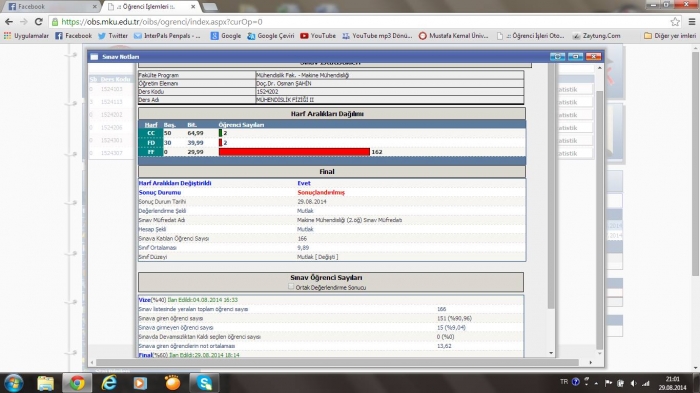Open the Google Çeviri bookmark
The width and height of the screenshot is (700, 393).
271,36
